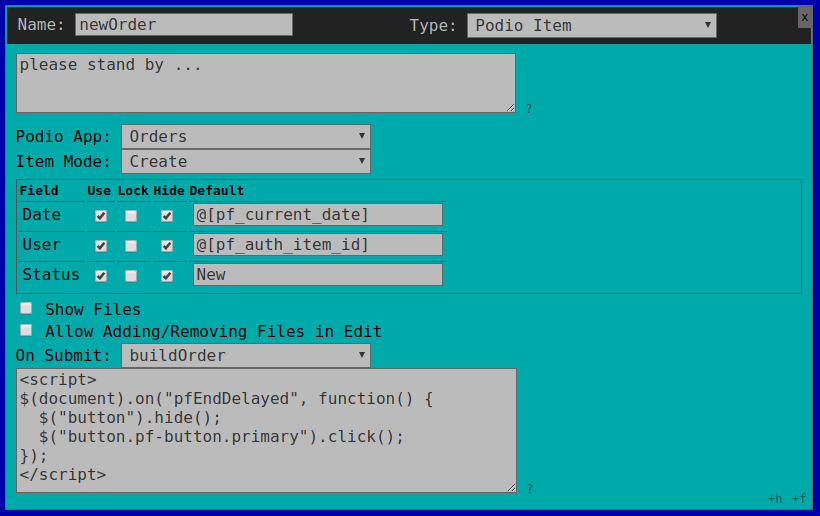Open the Podio App dropdown showing Orders
This screenshot has height=516, width=820.
coord(246,136)
